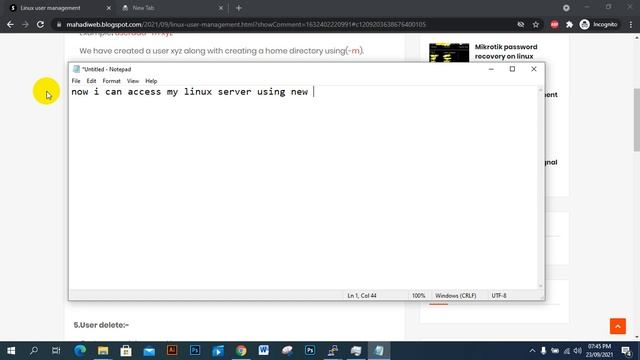The image size is (640, 360).
Task: Click '5.User delete:-' heading
Action: 101,325
